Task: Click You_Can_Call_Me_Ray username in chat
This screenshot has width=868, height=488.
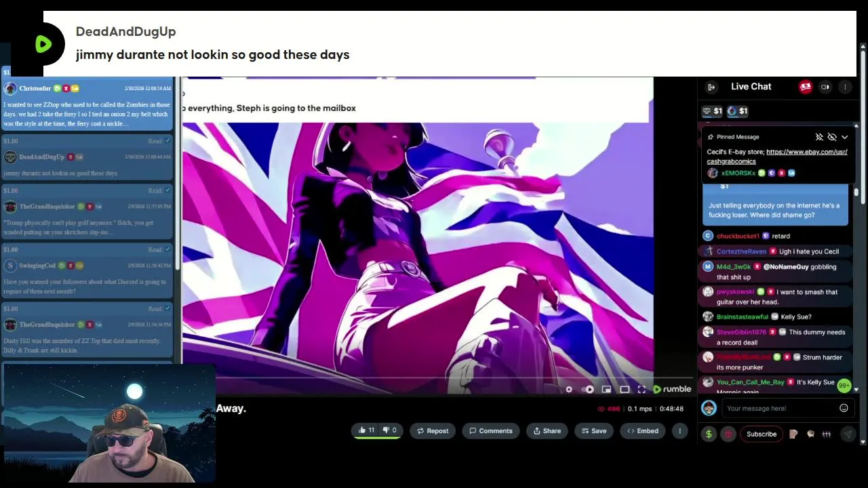Action: [x=751, y=382]
